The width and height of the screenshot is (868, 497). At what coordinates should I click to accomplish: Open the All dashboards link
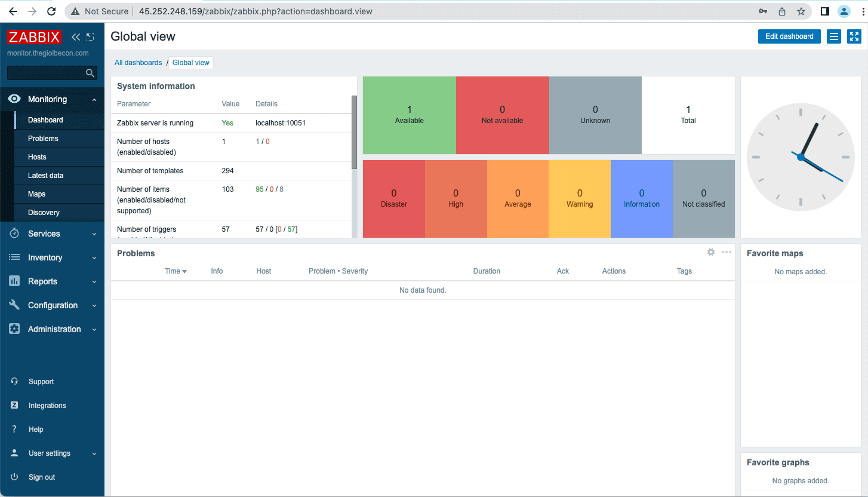point(138,62)
